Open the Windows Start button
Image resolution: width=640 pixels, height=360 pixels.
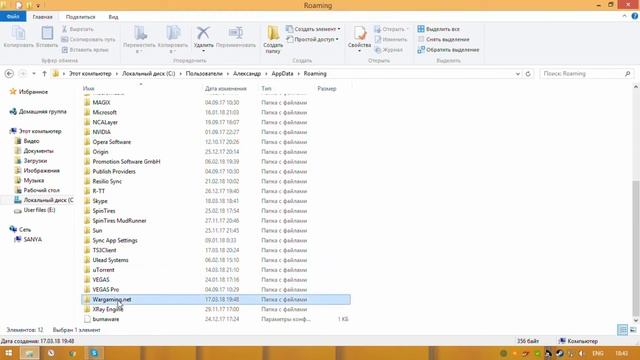(8, 353)
